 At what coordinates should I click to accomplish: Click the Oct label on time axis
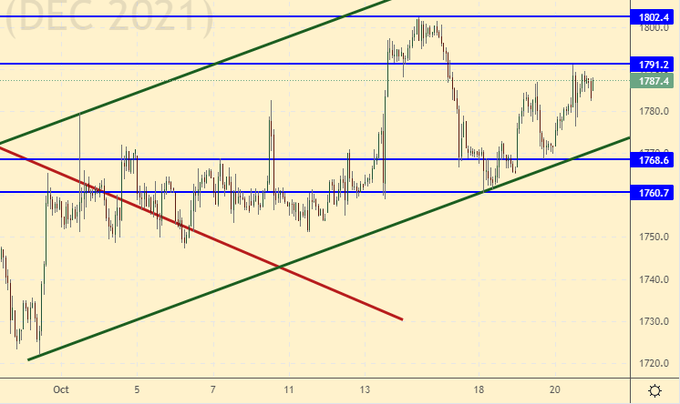pos(59,390)
